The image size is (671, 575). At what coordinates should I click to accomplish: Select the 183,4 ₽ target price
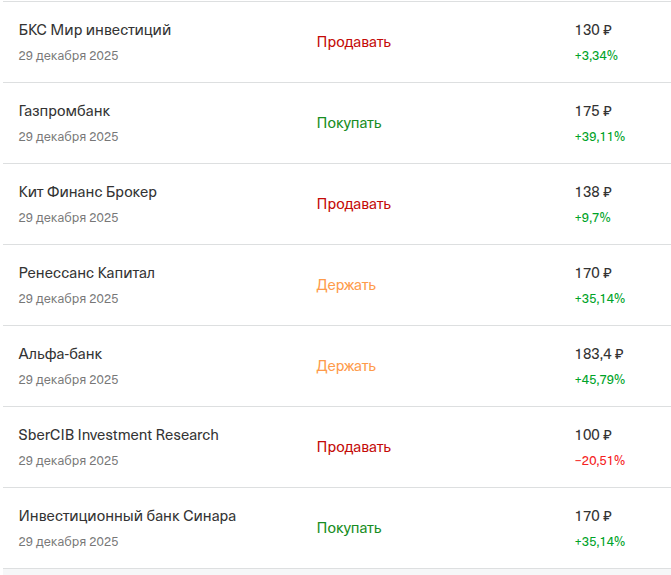tap(599, 354)
